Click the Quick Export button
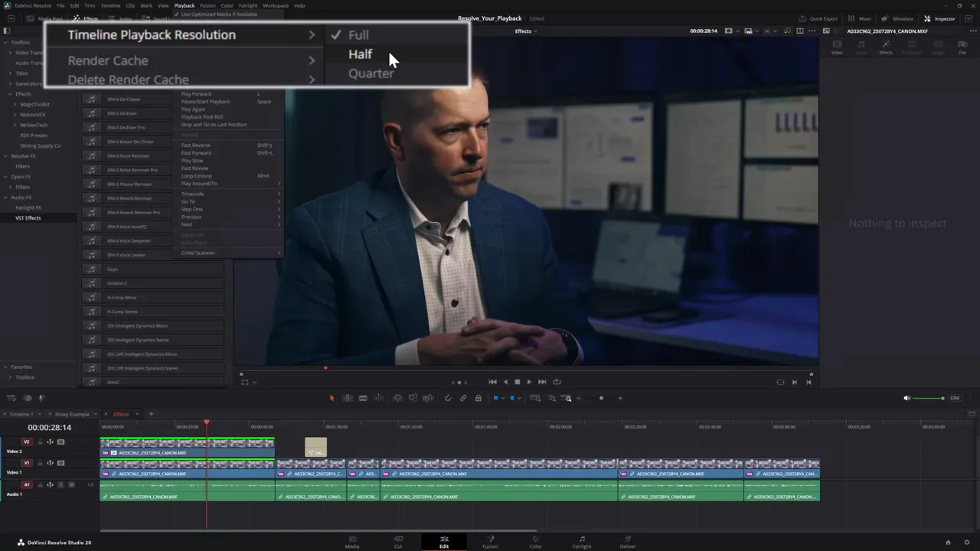This screenshot has width=980, height=551. point(818,18)
